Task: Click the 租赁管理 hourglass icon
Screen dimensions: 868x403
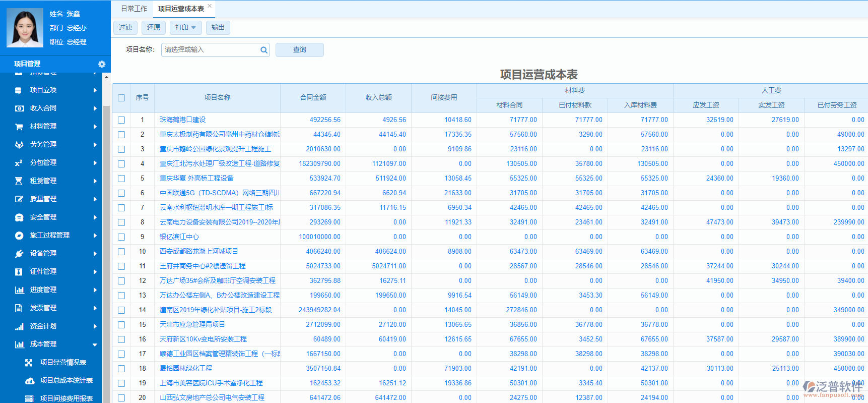Action: point(19,181)
